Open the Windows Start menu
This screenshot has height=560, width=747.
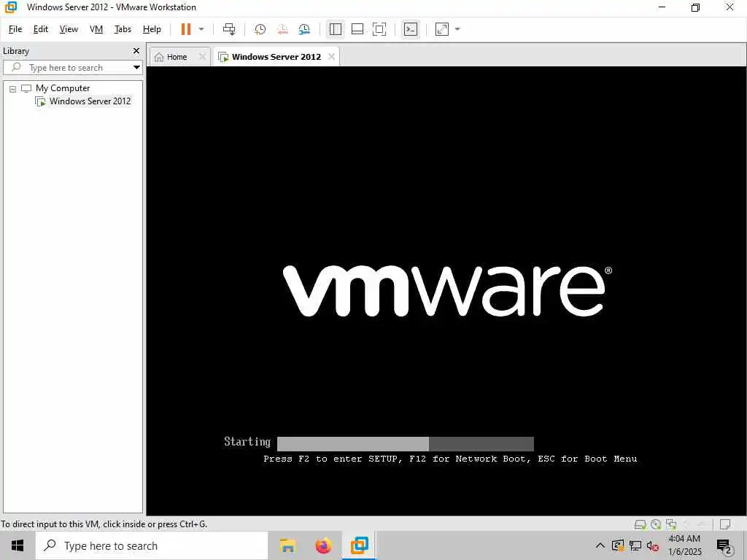[x=18, y=545]
